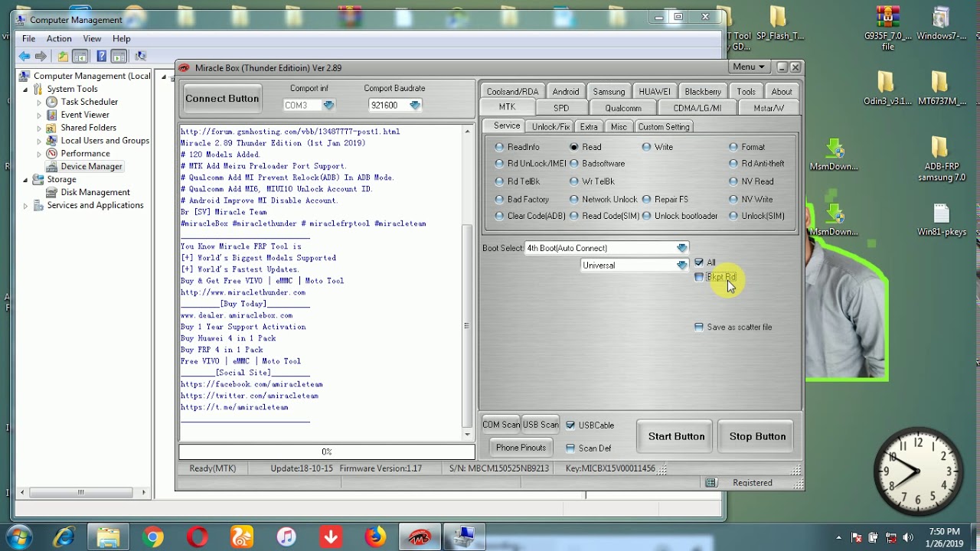
Task: Open the Universal dropdown
Action: [x=681, y=266]
